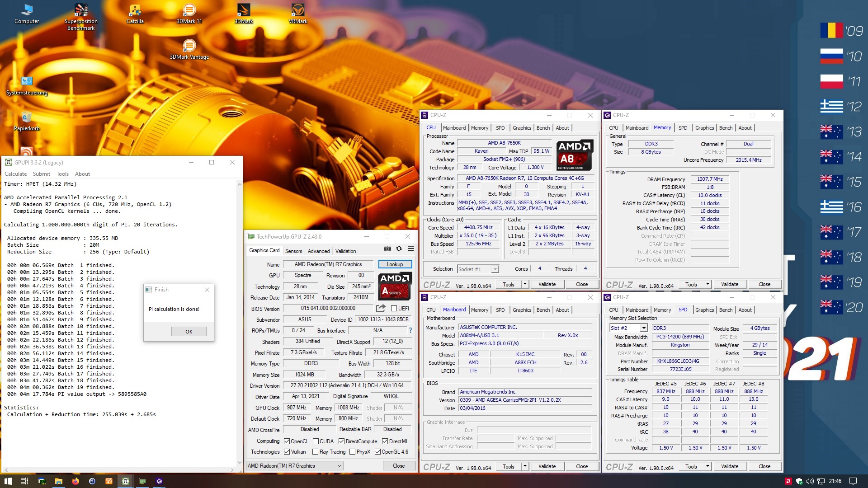Switch to GPU-Z via its taskbar icon
Image resolution: width=868 pixels, height=488 pixels.
click(142, 481)
